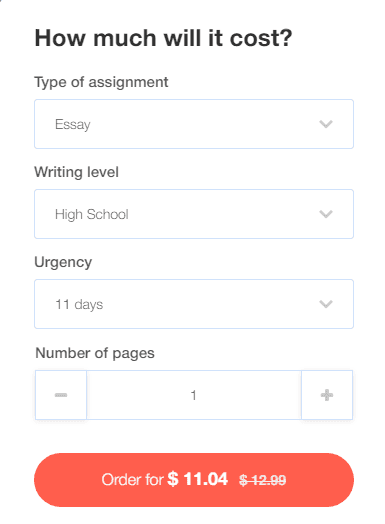Click the 'Urgency' label

(63, 263)
